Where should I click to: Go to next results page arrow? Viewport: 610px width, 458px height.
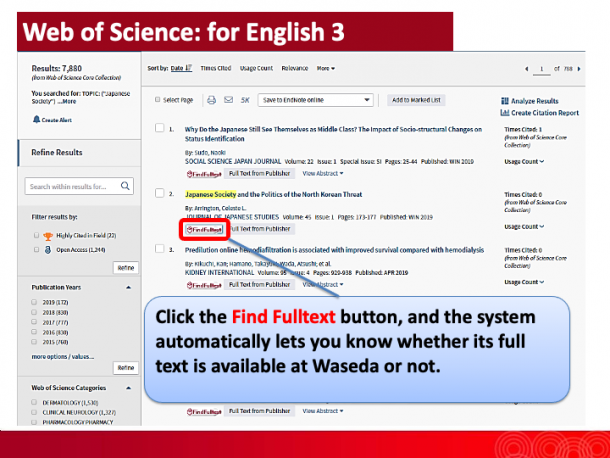pyautogui.click(x=579, y=69)
